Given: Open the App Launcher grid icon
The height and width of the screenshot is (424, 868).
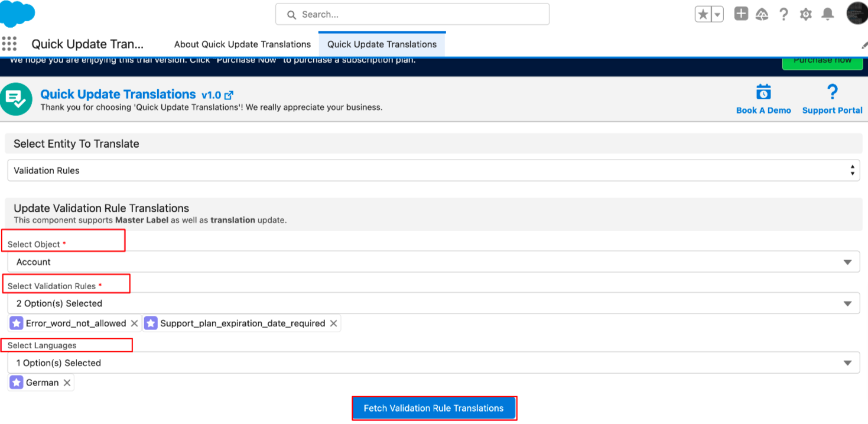Looking at the screenshot, I should point(9,44).
